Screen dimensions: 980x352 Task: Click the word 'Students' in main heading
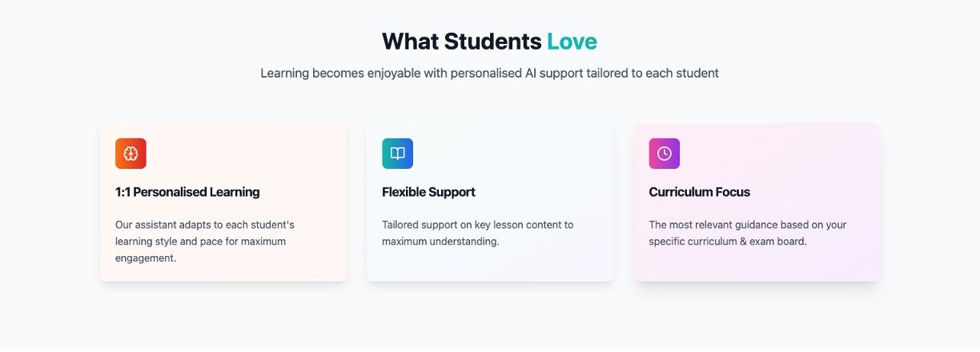coord(492,42)
